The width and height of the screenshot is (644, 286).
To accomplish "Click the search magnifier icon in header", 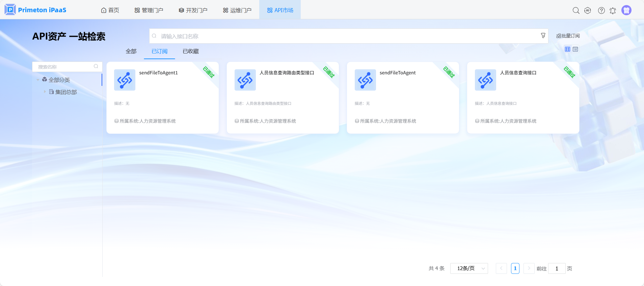I will (x=576, y=10).
